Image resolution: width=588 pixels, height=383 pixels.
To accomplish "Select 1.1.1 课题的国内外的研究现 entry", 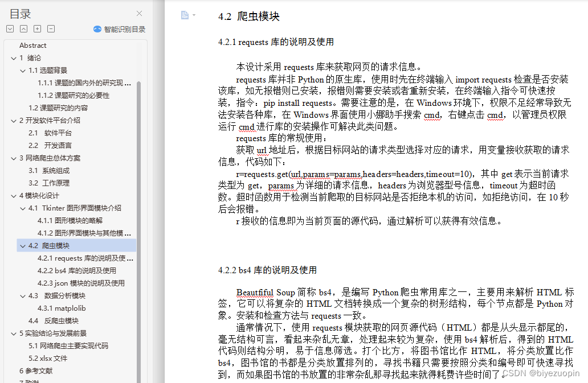I will click(x=84, y=83).
